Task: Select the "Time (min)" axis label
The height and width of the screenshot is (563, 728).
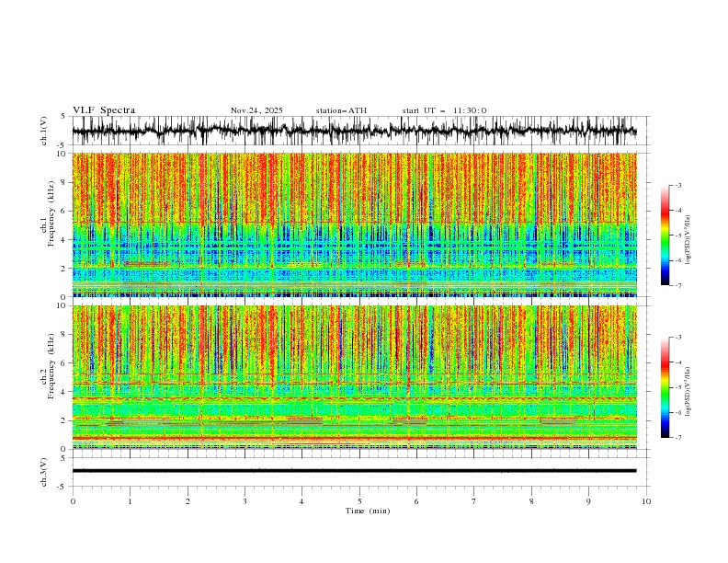Action: (368, 511)
